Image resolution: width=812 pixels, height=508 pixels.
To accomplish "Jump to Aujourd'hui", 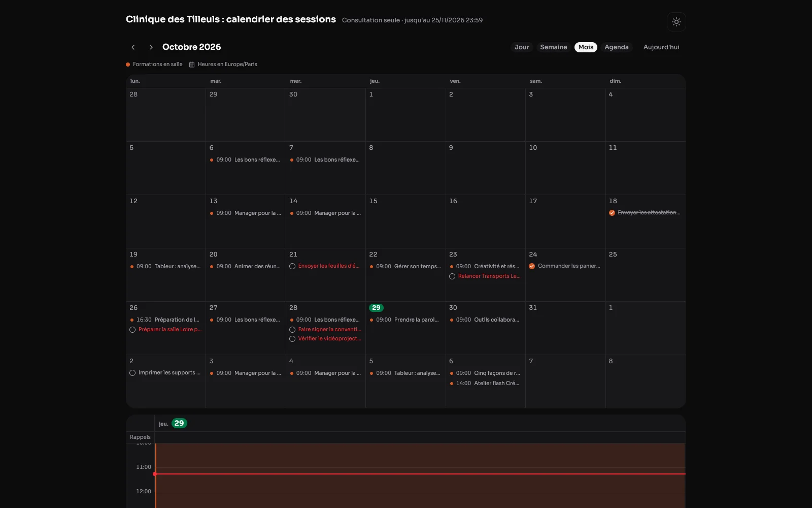I will (x=661, y=47).
